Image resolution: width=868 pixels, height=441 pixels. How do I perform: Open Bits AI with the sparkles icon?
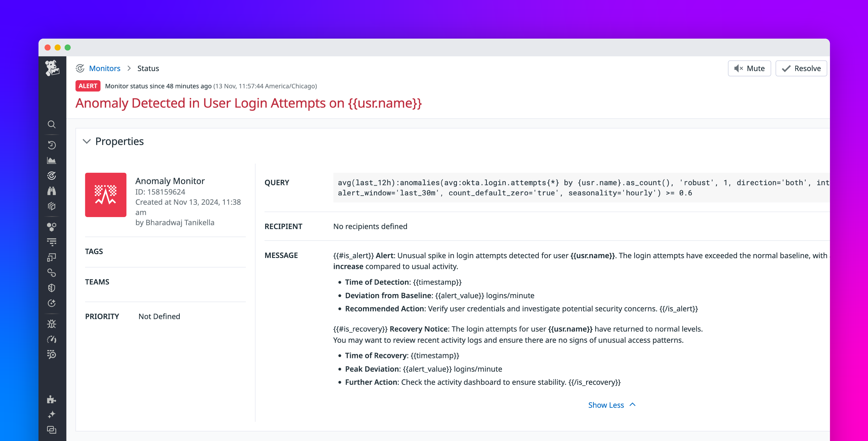(x=52, y=414)
